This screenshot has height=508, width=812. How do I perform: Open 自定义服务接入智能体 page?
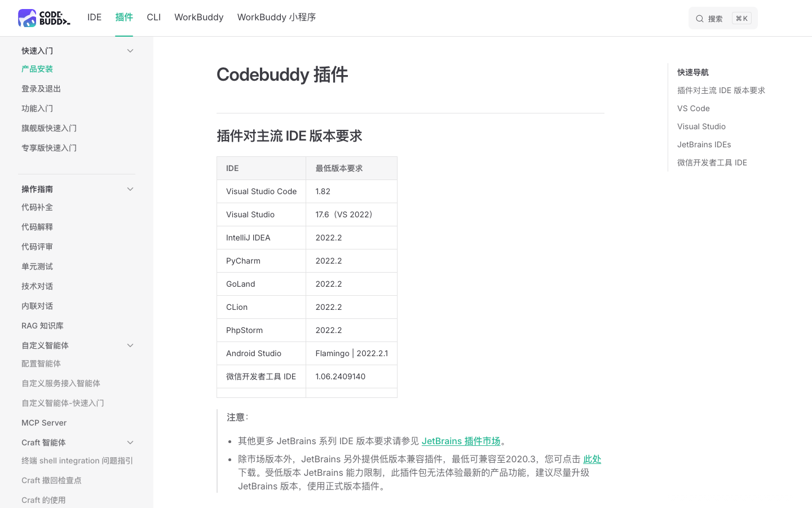coord(61,383)
